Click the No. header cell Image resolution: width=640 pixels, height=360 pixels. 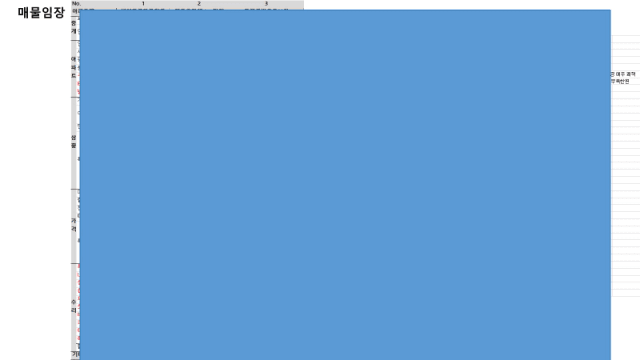point(76,4)
